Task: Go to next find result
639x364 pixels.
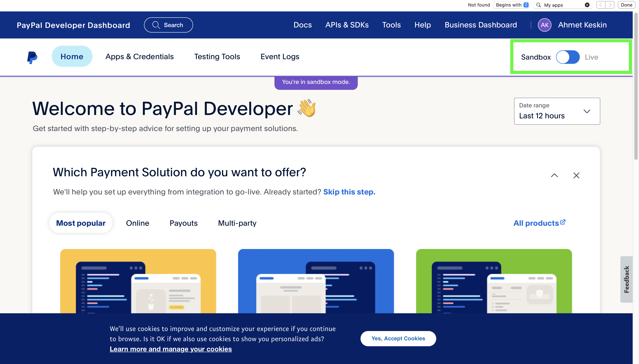Action: click(x=610, y=5)
